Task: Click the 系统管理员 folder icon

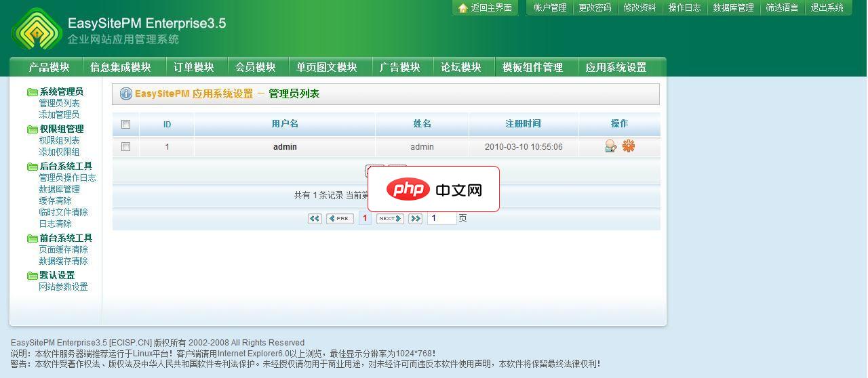Action: (32, 92)
